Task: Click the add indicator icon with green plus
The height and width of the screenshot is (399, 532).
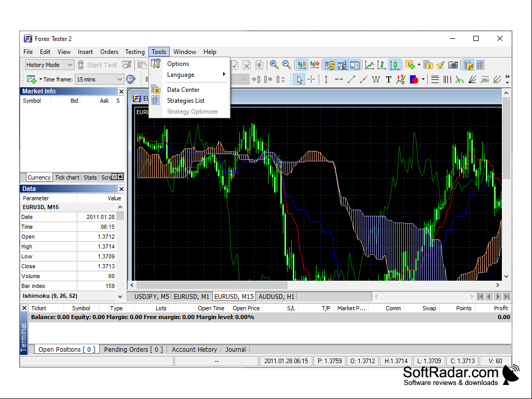Action: coord(410,65)
